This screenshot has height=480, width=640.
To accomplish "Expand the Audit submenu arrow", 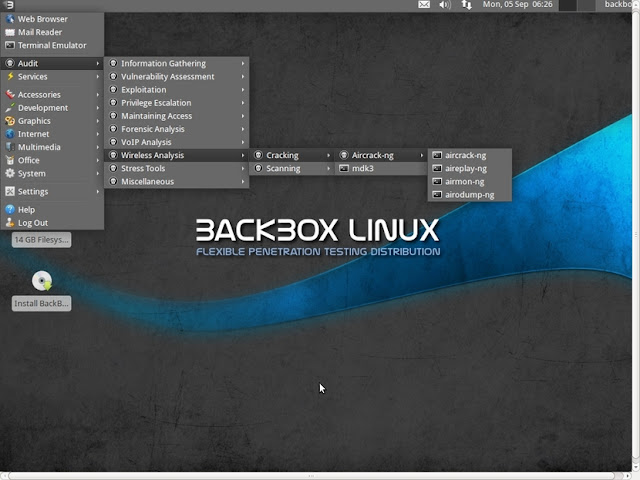I will [98, 63].
